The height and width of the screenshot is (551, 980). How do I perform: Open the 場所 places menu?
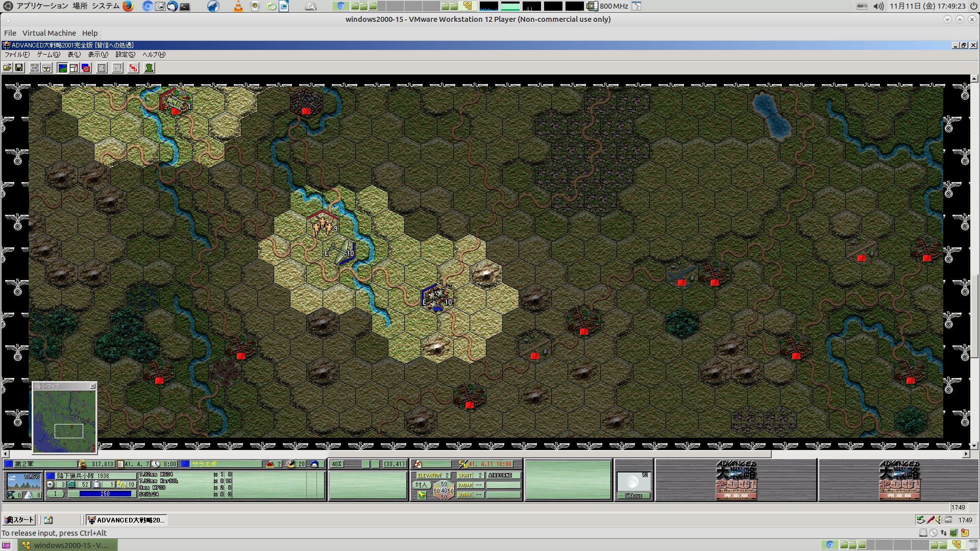[80, 6]
